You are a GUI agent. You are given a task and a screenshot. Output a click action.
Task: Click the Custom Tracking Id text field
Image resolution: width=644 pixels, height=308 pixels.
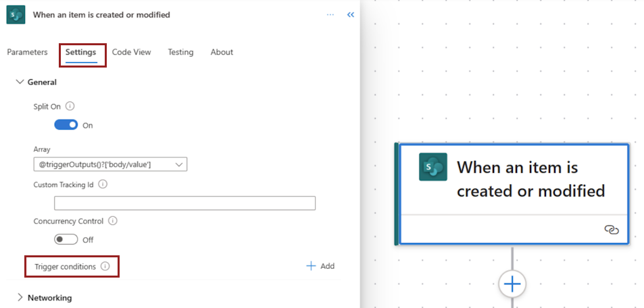184,203
